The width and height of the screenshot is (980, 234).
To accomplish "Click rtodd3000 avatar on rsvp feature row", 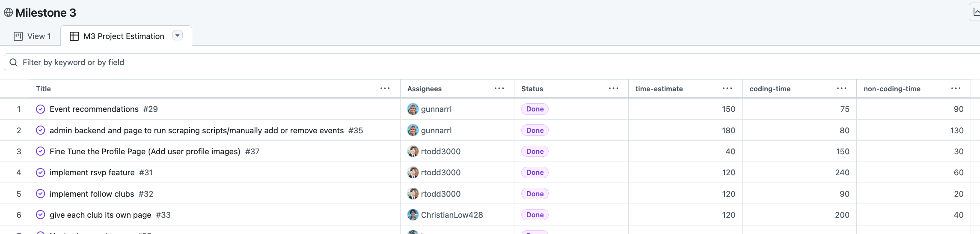I will click(413, 173).
